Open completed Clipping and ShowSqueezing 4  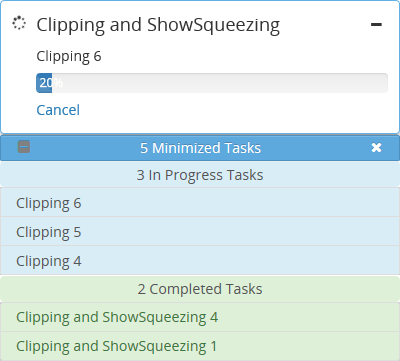(200, 317)
